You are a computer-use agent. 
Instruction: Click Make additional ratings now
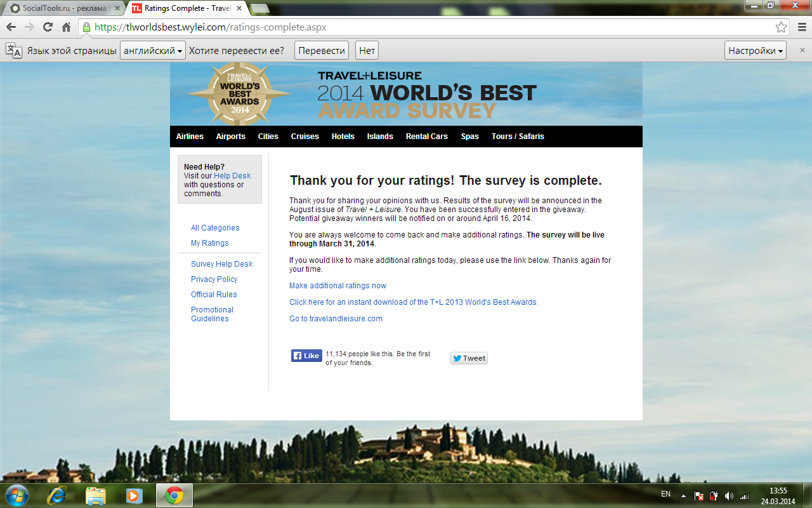(x=338, y=286)
